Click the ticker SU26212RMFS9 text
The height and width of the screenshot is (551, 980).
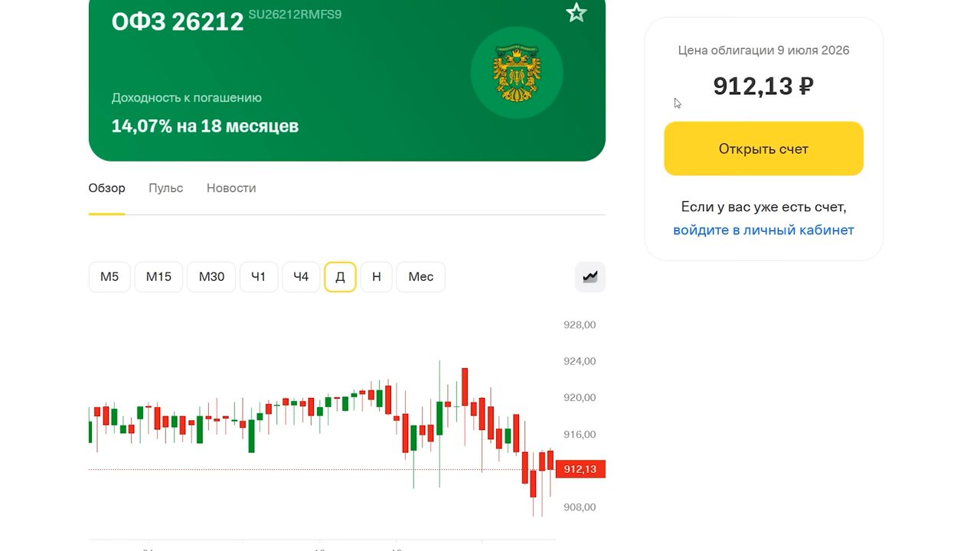click(x=295, y=15)
